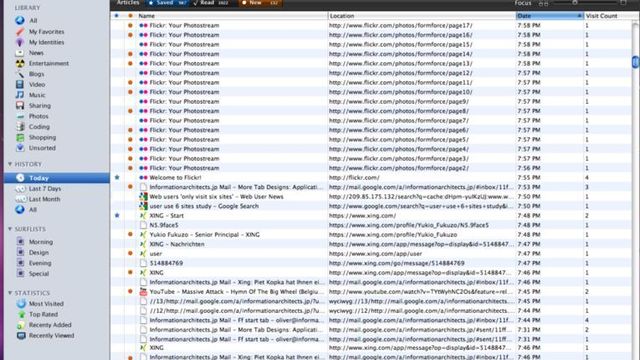This screenshot has width=640, height=360.
Task: Sort by the Name column header
Action: coord(232,16)
